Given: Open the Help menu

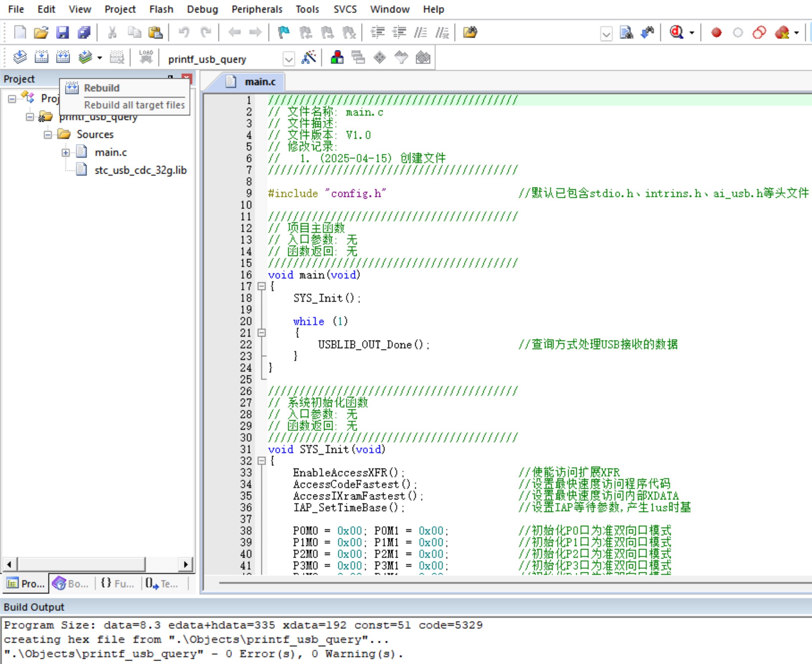Looking at the screenshot, I should pos(433,9).
